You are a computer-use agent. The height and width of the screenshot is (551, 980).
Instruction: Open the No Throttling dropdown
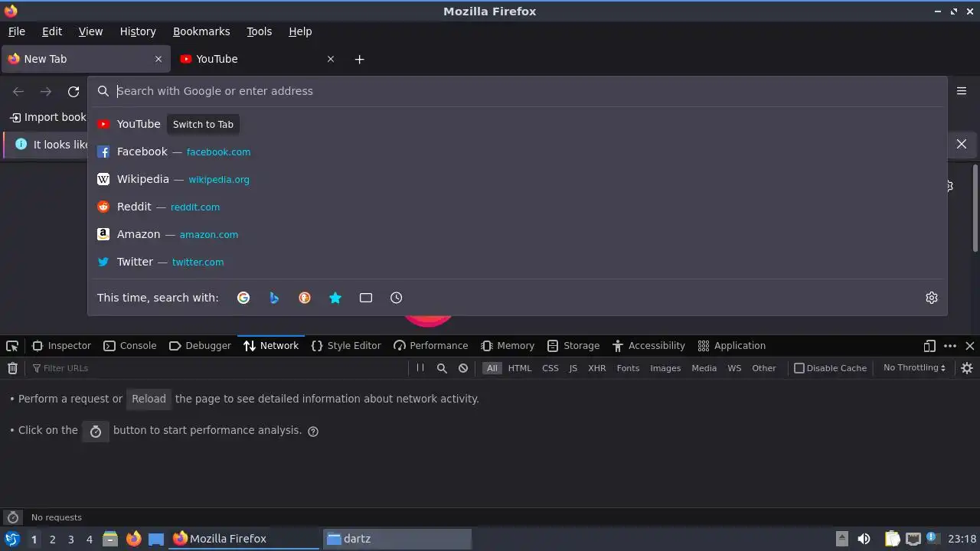pos(914,368)
